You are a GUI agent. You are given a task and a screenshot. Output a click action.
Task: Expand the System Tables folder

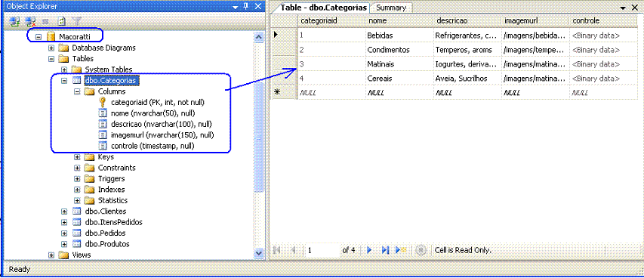pyautogui.click(x=64, y=69)
